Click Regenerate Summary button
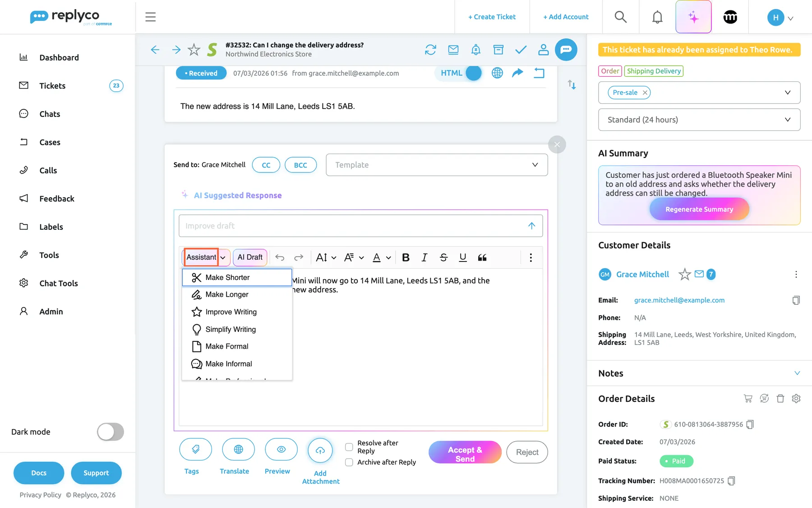This screenshot has height=508, width=812. coord(699,209)
